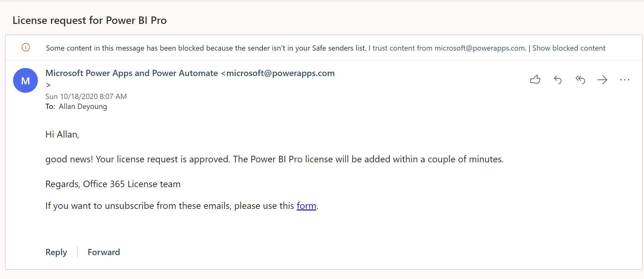Click the subject License request for Power BI Pro
Screen dimensions: 644x279
[x=90, y=20]
